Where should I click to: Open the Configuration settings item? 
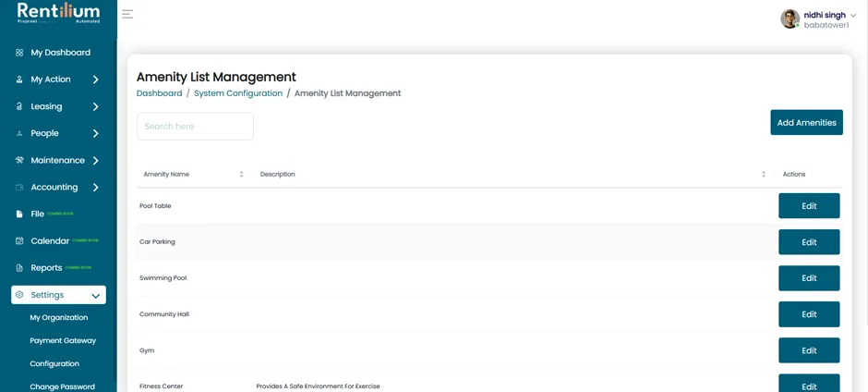pyautogui.click(x=54, y=363)
